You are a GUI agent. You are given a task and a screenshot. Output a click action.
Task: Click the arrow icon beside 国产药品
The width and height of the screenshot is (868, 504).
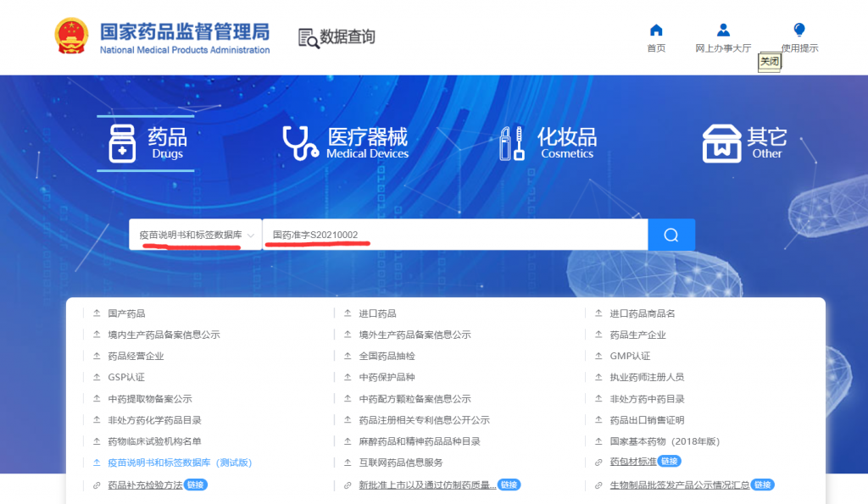97,313
